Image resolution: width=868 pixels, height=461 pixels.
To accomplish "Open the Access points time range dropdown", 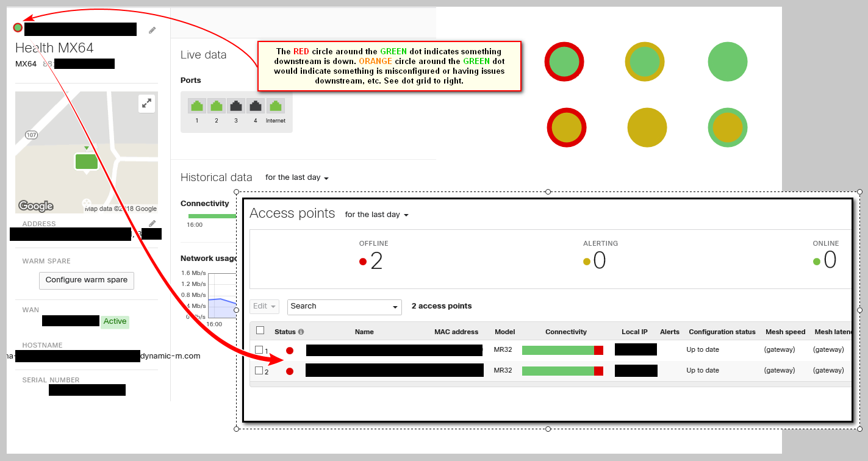I will click(x=376, y=215).
